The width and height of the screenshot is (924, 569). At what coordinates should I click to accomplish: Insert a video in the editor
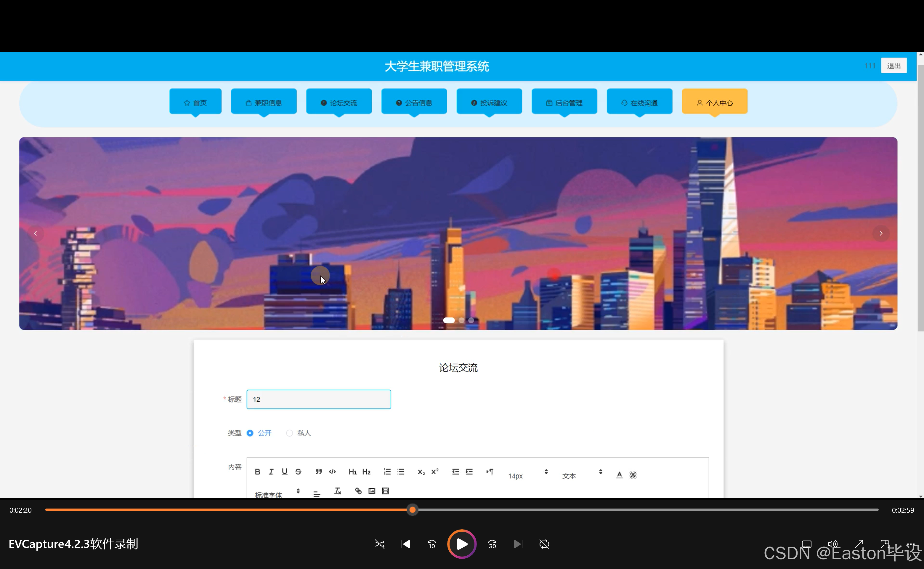coord(385,491)
